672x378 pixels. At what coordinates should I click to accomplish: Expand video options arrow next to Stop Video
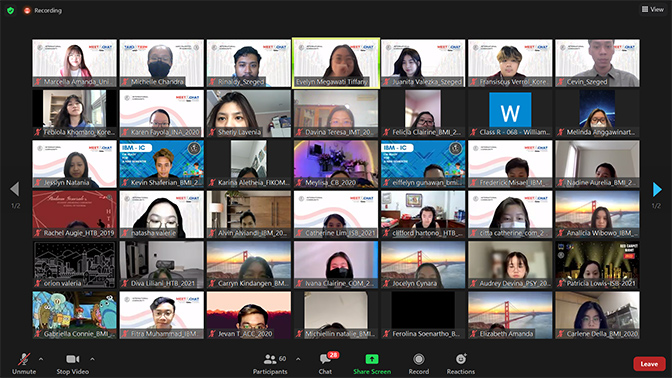[92, 359]
